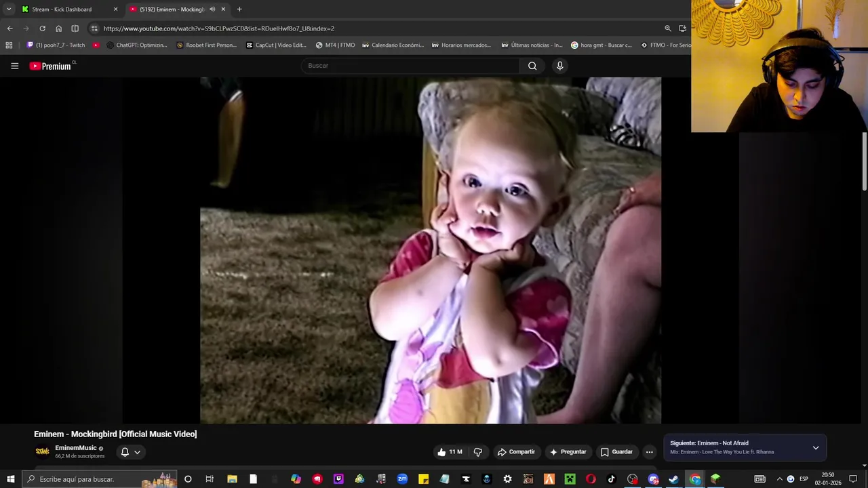Screen dimensions: 868x488
Task: Open the tab search dropdown arrow
Action: [x=9, y=9]
